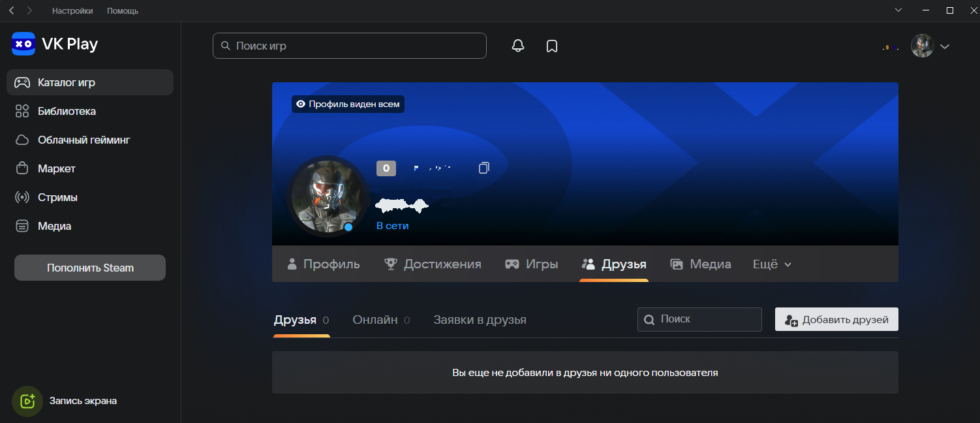The image size is (980, 423).
Task: Open Стримы from the sidebar
Action: pyautogui.click(x=57, y=197)
